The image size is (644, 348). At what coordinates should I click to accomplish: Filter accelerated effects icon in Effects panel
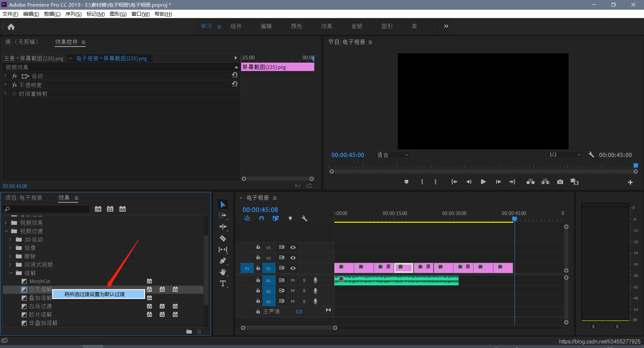click(98, 209)
